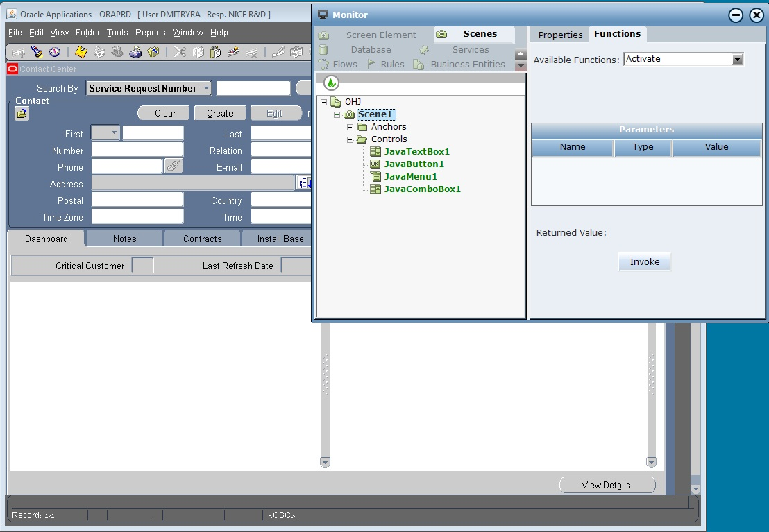The width and height of the screenshot is (769, 532).
Task: Click the Invoke button
Action: point(645,261)
